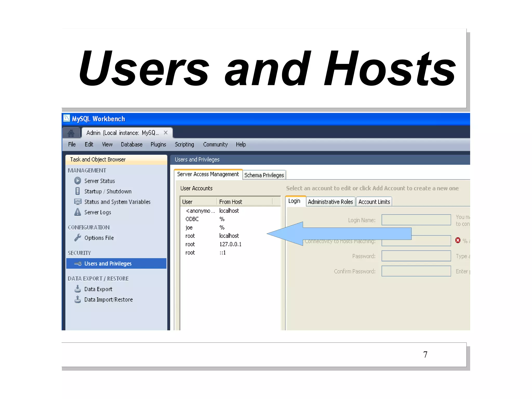The width and height of the screenshot is (532, 399).
Task: Open Server Logs in sidebar
Action: [97, 212]
